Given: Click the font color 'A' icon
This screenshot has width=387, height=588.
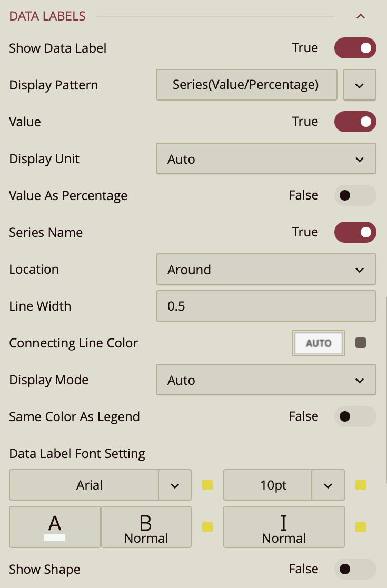Looking at the screenshot, I should [x=55, y=527].
